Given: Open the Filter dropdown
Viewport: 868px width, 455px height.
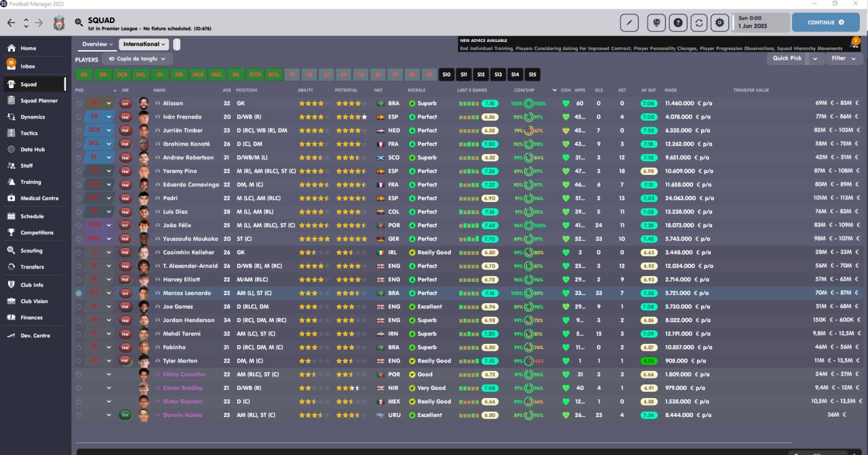Looking at the screenshot, I should pos(844,58).
